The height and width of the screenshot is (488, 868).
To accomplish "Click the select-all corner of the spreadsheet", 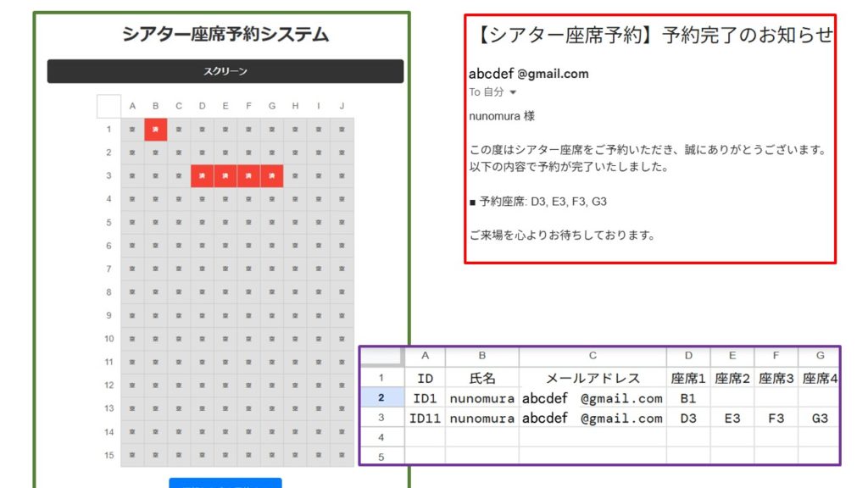I will click(381, 357).
